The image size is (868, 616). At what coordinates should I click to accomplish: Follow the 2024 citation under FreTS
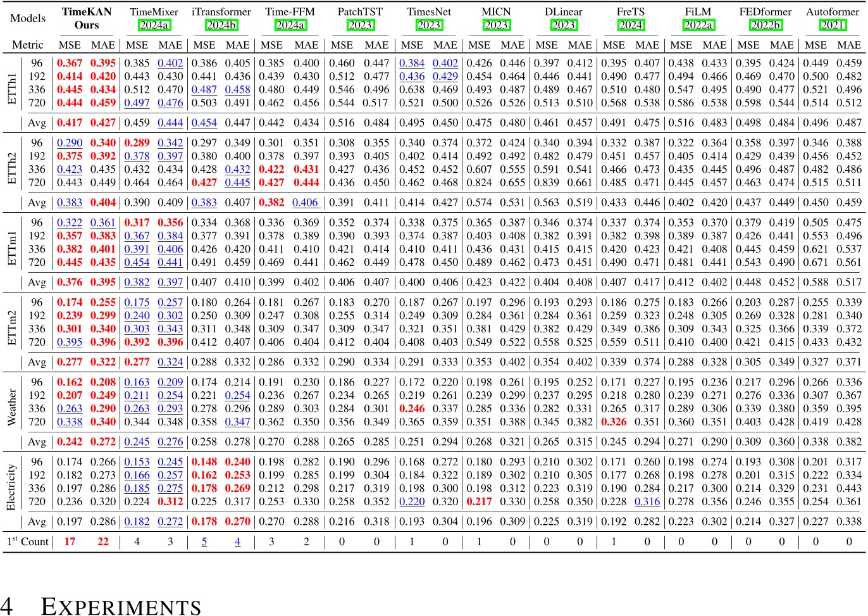point(631,25)
